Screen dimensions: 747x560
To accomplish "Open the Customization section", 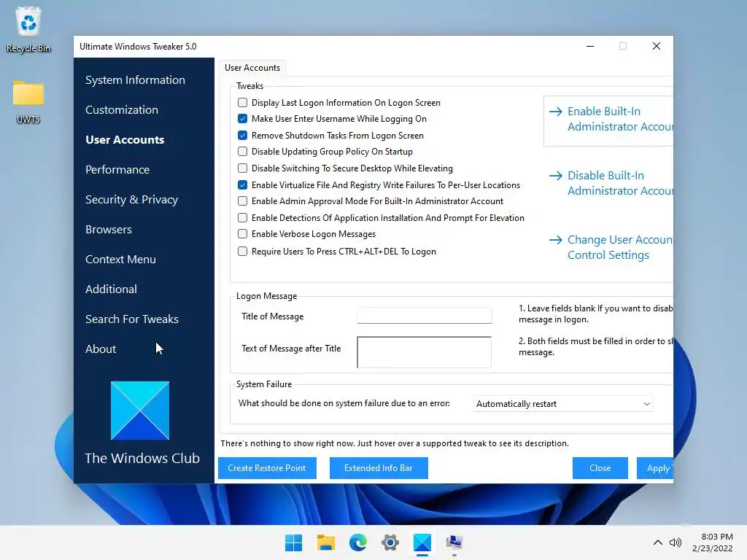I will click(122, 110).
